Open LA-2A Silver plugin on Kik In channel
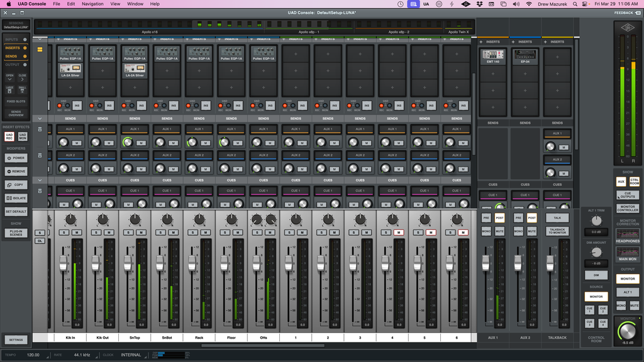644x362 pixels. [x=70, y=70]
